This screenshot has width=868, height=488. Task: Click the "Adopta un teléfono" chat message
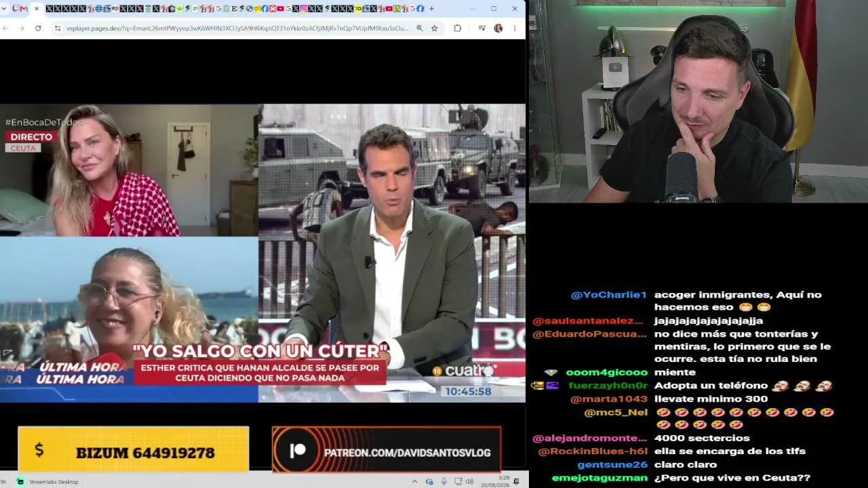[743, 386]
